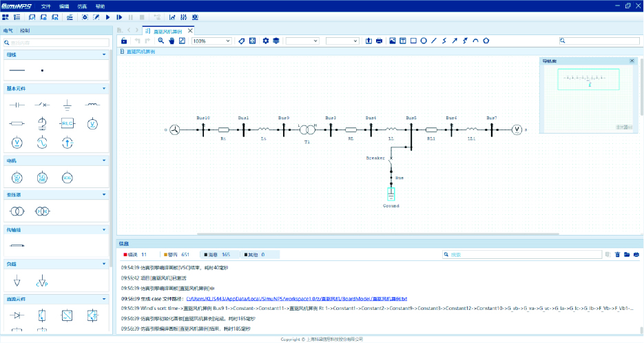Screen dimensions: 644x343
Task: Select the ellipse drawing tool
Action: pyautogui.click(x=424, y=41)
